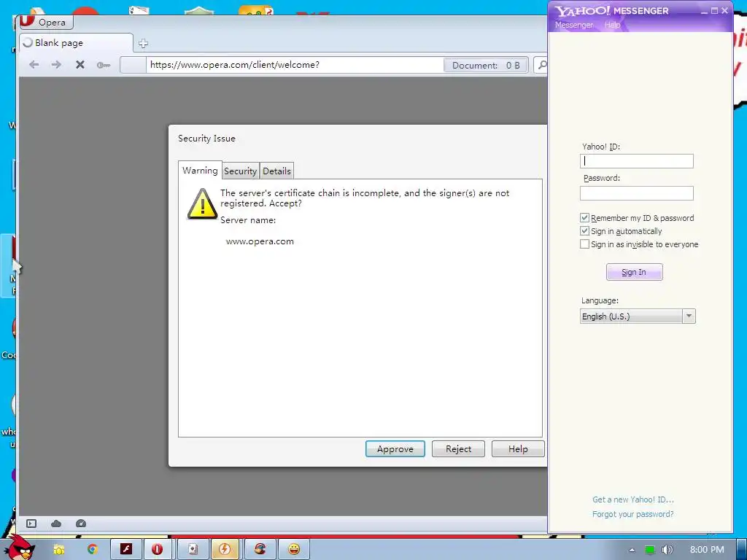This screenshot has height=560, width=747.
Task: Close the Yahoo Messenger window
Action: point(725,10)
